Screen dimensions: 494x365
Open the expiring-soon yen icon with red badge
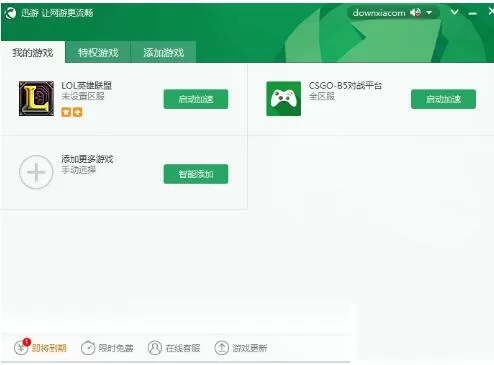(22, 347)
